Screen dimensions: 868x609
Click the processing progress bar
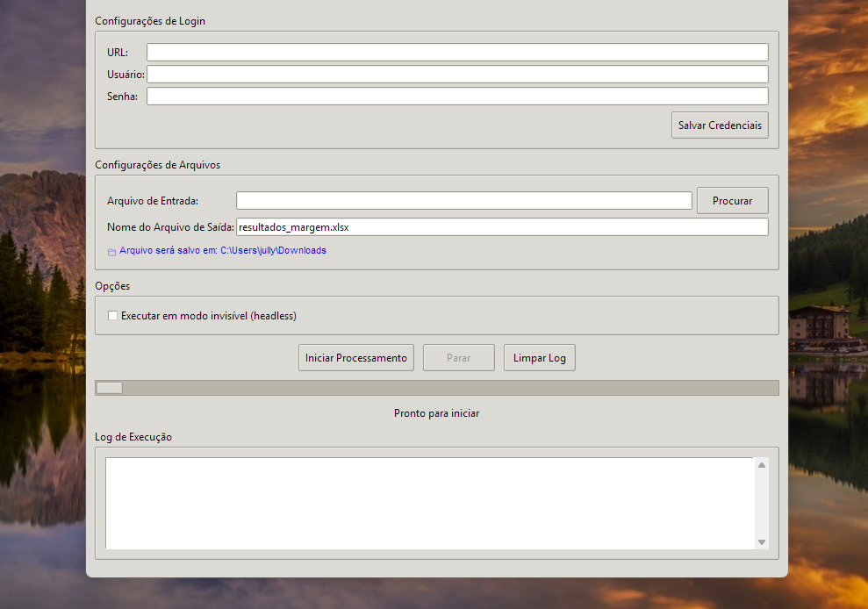tap(436, 388)
